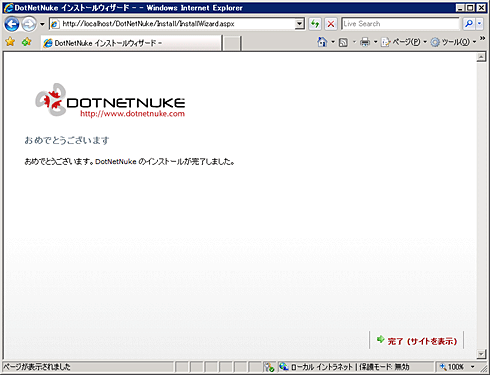490x375 pixels.
Task: Click the green Refresh page icon
Action: point(315,24)
